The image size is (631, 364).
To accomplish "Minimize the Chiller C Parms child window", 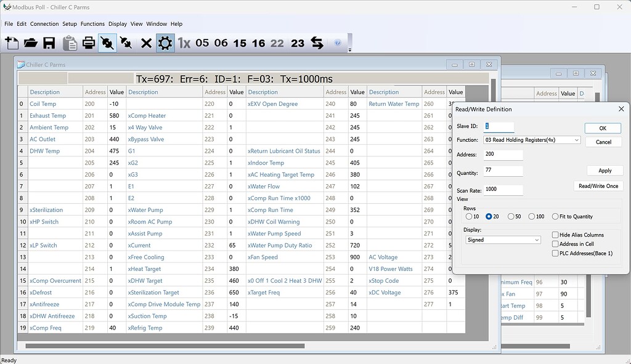I will click(454, 64).
